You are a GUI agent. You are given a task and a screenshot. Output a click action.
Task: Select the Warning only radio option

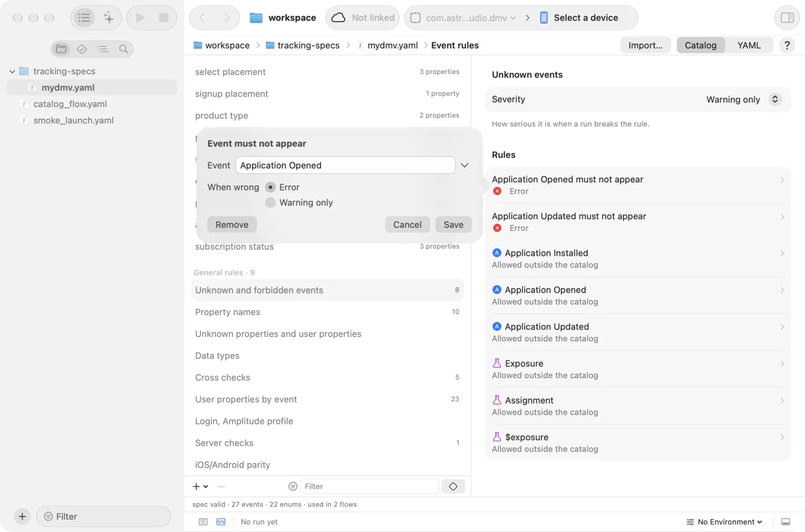tap(270, 203)
